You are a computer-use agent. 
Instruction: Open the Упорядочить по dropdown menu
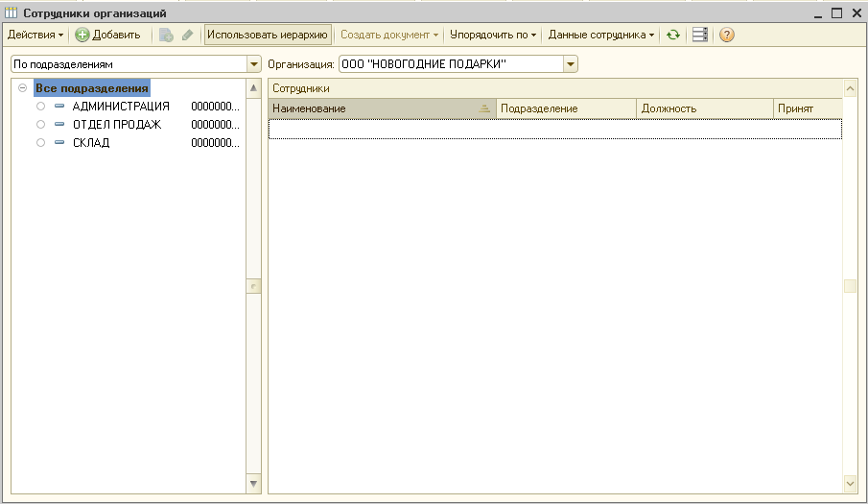[493, 35]
